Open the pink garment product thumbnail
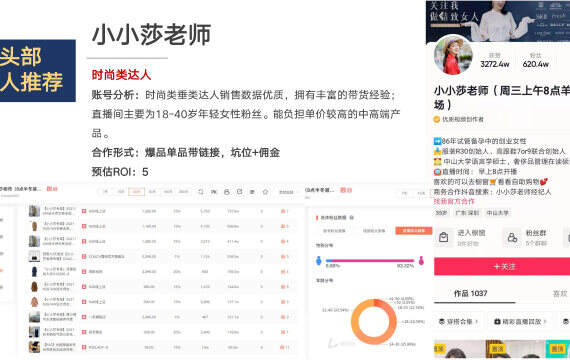This screenshot has height=360, width=570. [x=34, y=302]
